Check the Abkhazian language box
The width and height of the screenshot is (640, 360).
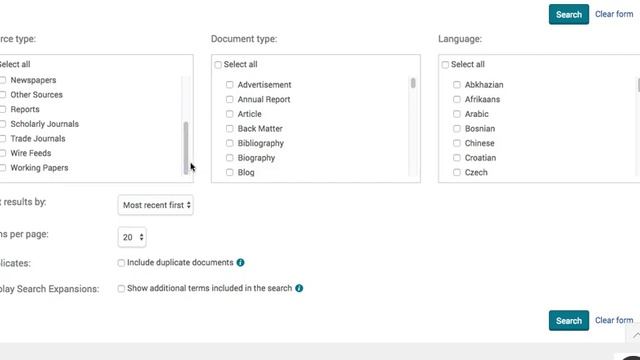click(x=457, y=84)
